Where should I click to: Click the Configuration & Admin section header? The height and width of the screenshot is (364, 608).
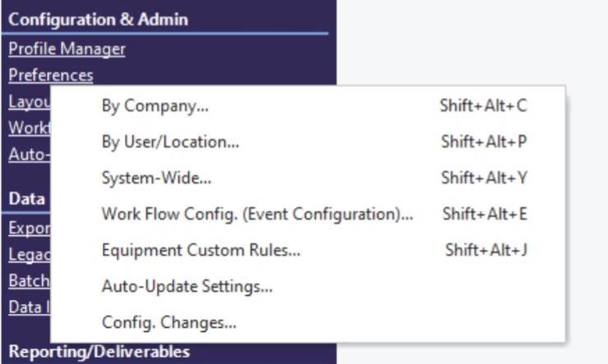pyautogui.click(x=98, y=19)
